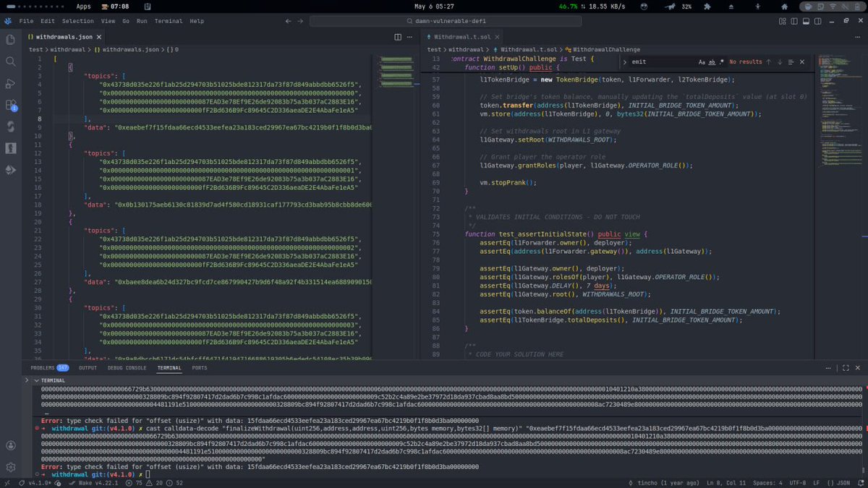Screen dimensions: 868x488
Task: Change language mode from JSON
Action: click(838, 483)
